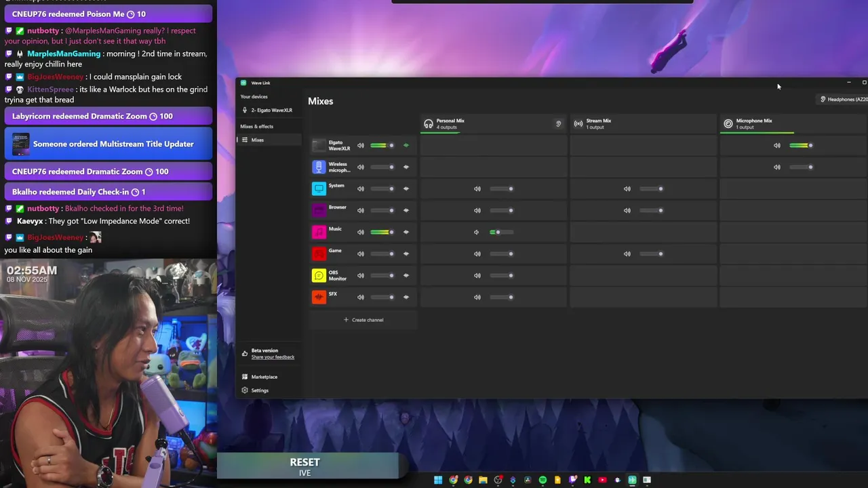Click the Microphone Mix header
The height and width of the screenshot is (488, 868).
tap(793, 123)
